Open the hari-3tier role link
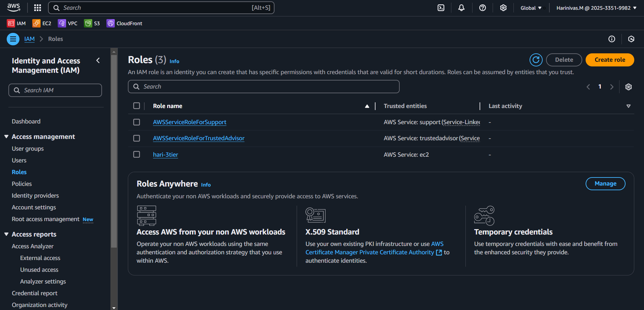 [165, 155]
